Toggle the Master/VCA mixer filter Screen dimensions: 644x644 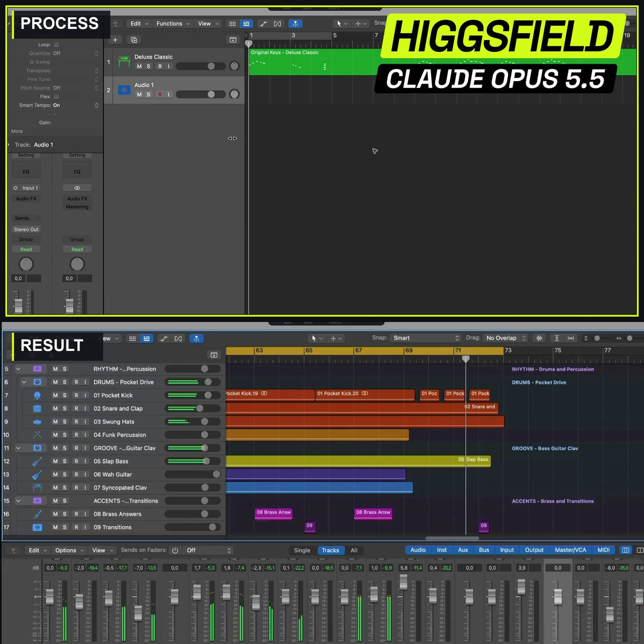(x=570, y=550)
